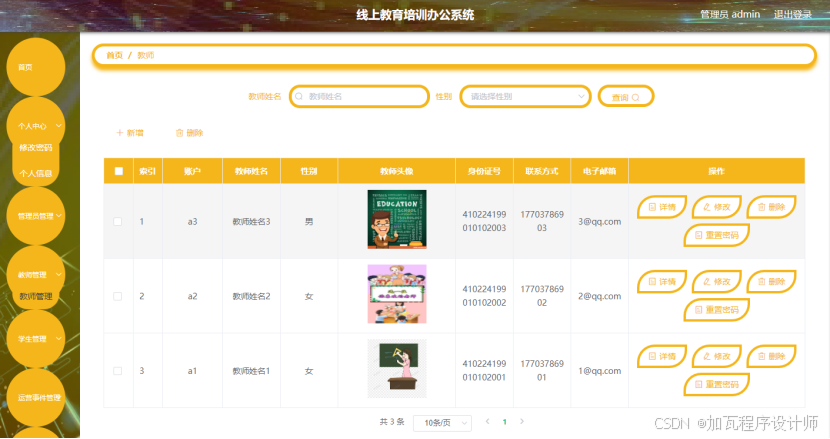The height and width of the screenshot is (439, 830).
Task: Check the checkbox for row a3
Action: (x=118, y=222)
